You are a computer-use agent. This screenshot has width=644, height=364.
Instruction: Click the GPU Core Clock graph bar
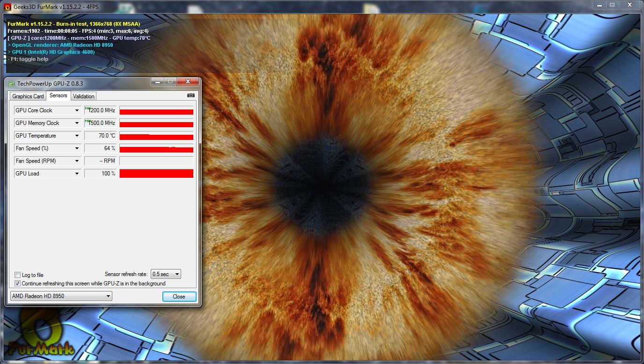click(156, 110)
